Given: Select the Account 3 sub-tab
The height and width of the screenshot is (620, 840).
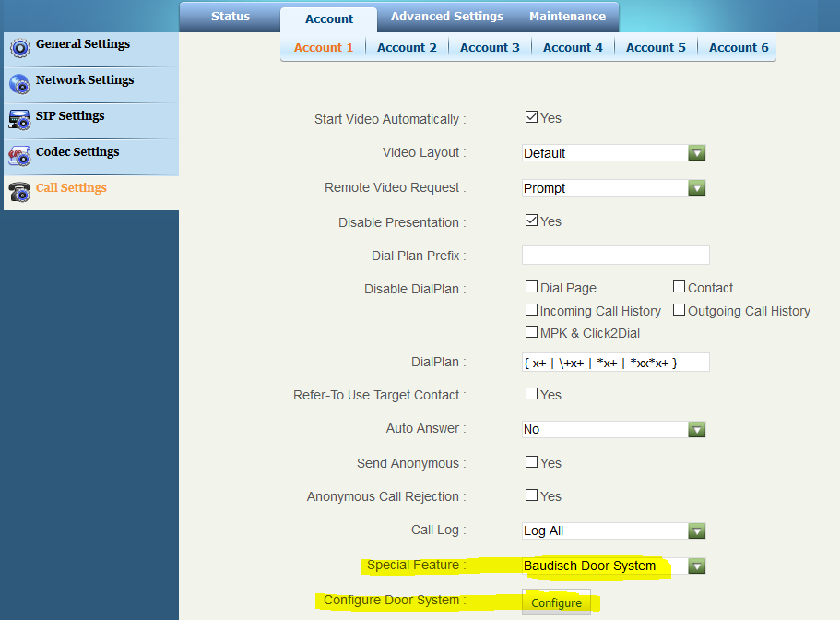Looking at the screenshot, I should tap(490, 48).
